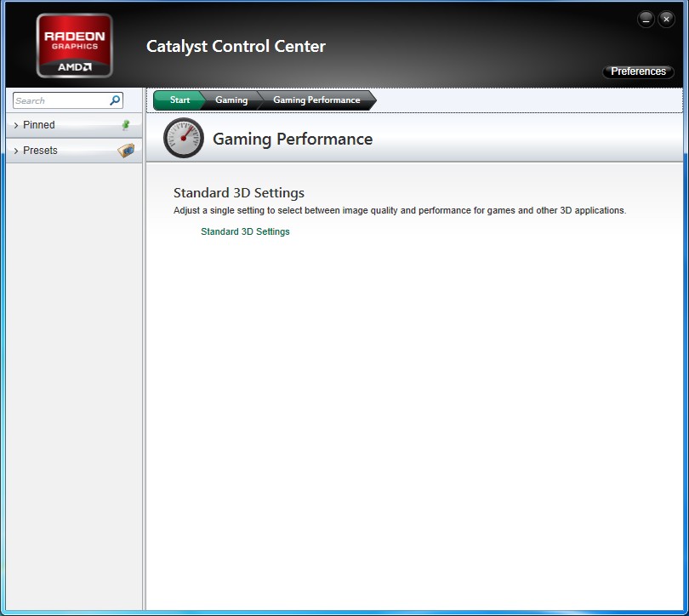Click the Gaming Performance page title
The height and width of the screenshot is (616, 689).
coord(293,140)
